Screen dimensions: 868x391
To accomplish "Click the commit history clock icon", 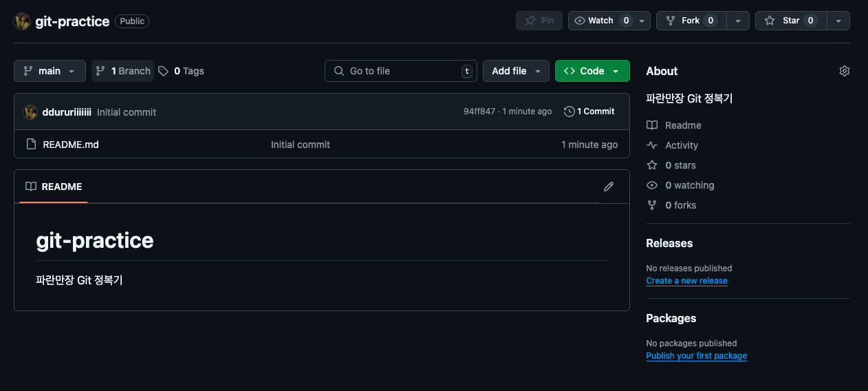I will (569, 112).
